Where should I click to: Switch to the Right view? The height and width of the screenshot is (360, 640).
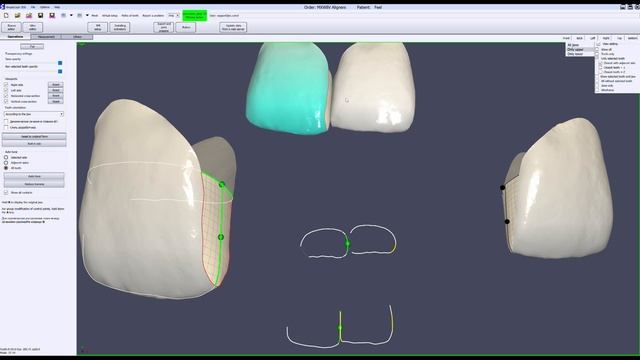[x=606, y=38]
